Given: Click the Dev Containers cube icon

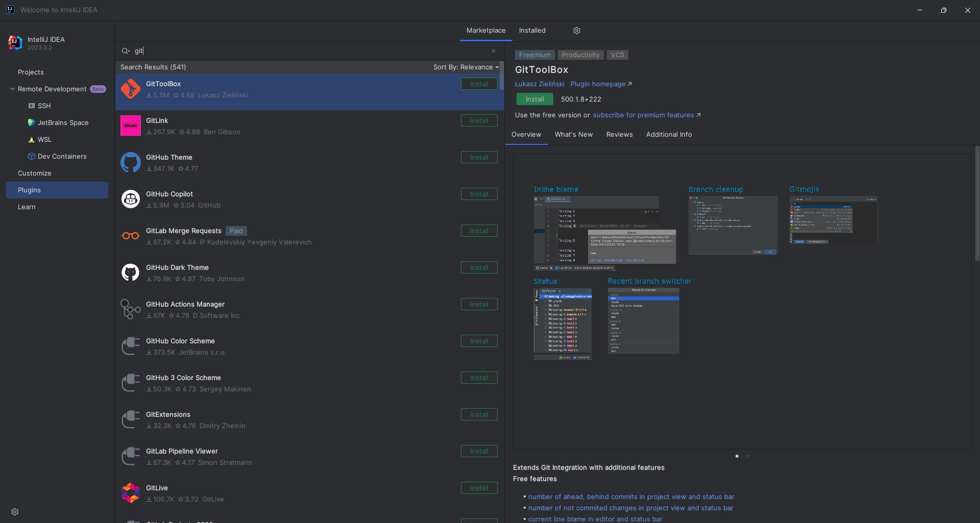Looking at the screenshot, I should coord(32,156).
